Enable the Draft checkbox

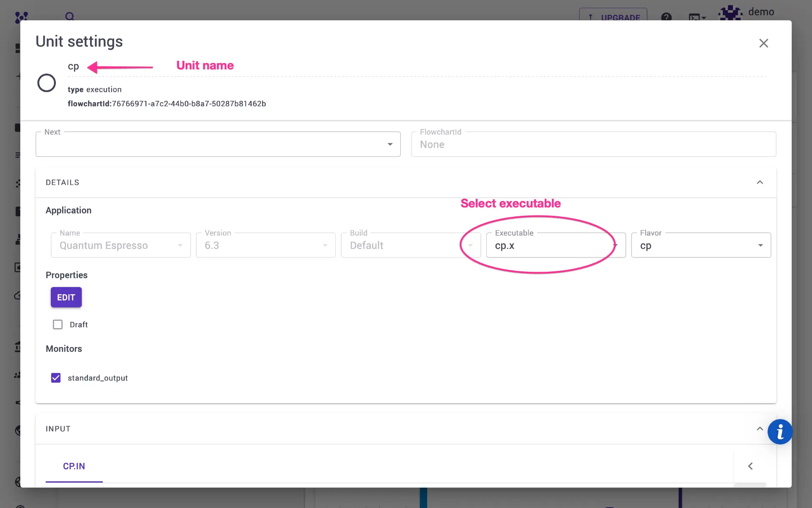pyautogui.click(x=58, y=324)
